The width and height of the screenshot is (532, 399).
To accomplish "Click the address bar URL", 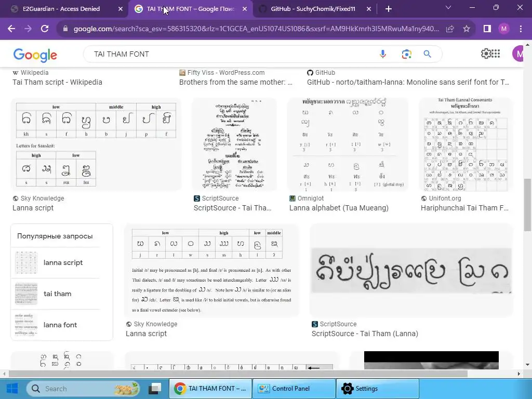I will click(256, 29).
